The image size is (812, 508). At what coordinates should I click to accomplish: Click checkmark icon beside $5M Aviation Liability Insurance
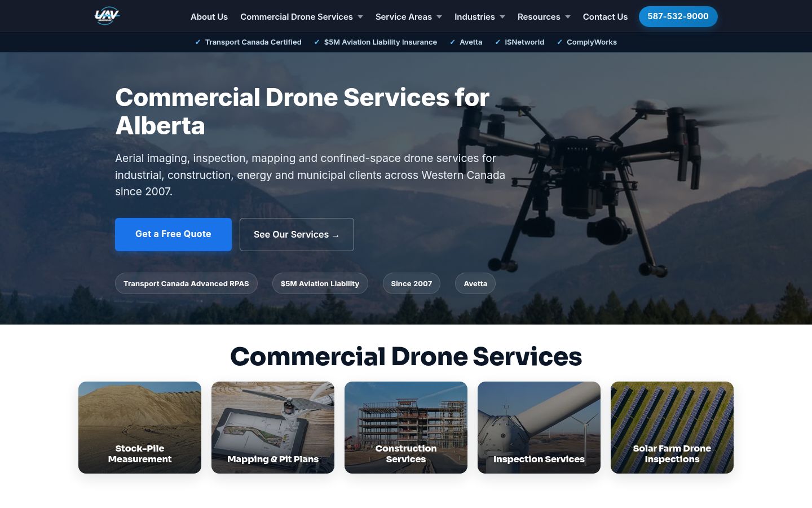[317, 42]
